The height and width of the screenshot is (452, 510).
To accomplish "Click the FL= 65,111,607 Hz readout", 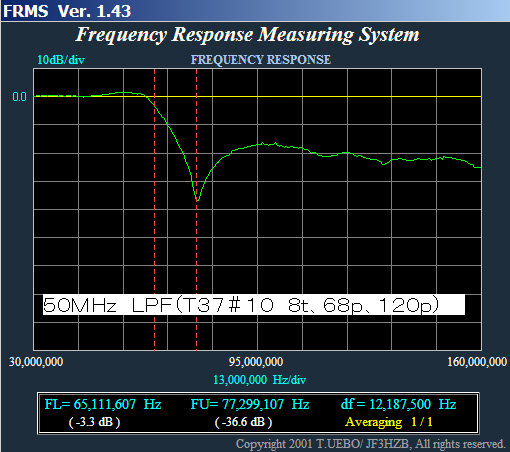I will pos(103,404).
